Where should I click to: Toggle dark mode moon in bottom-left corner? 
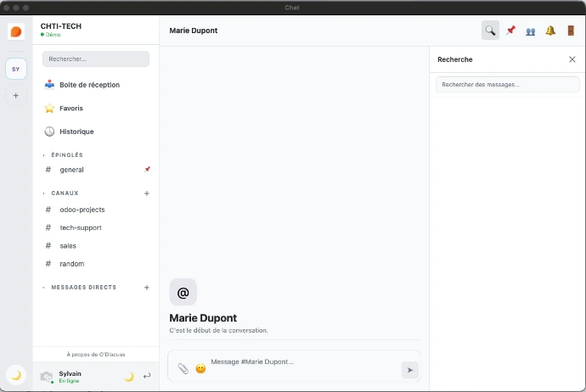tap(15, 374)
